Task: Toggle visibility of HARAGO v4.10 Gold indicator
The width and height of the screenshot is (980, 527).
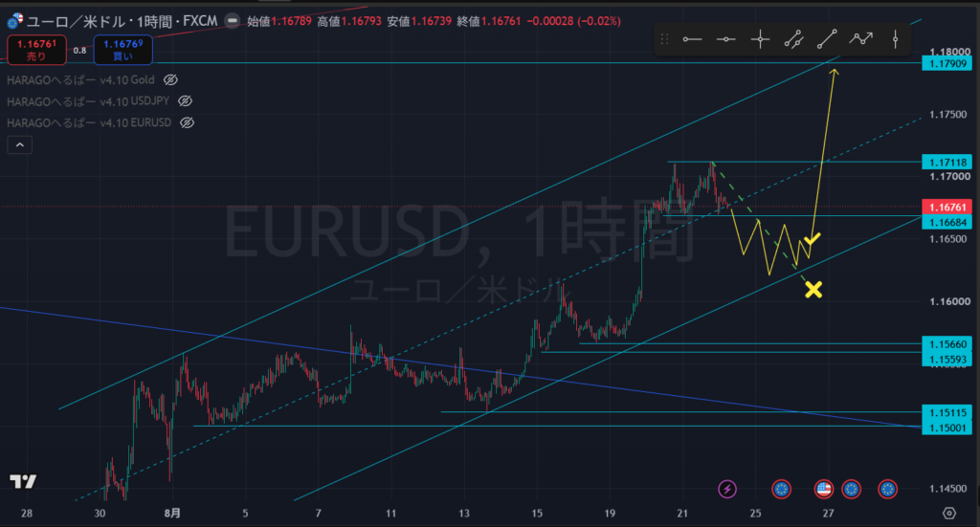Action: point(170,80)
